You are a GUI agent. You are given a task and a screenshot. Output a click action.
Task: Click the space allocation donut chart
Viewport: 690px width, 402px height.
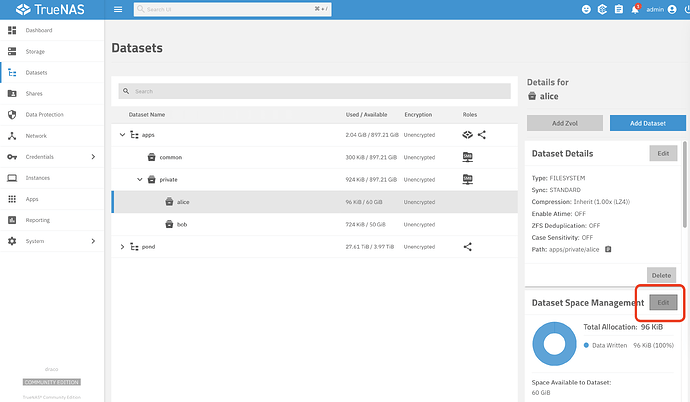tap(554, 344)
